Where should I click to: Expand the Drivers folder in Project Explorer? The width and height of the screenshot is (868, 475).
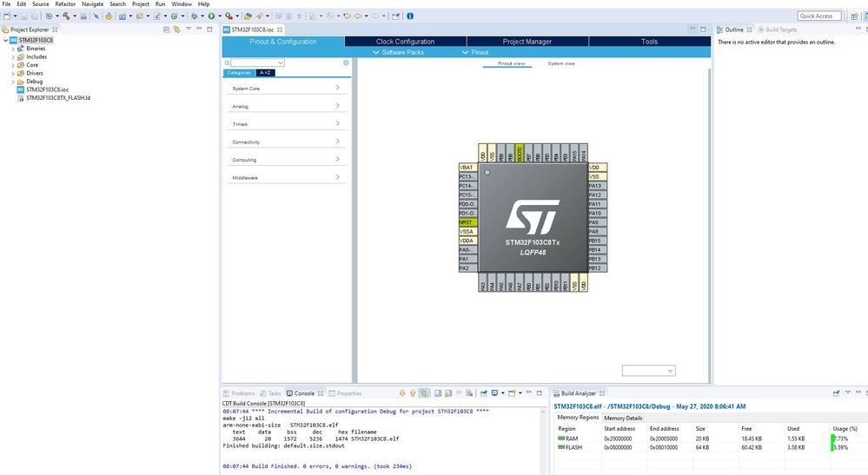(13, 73)
